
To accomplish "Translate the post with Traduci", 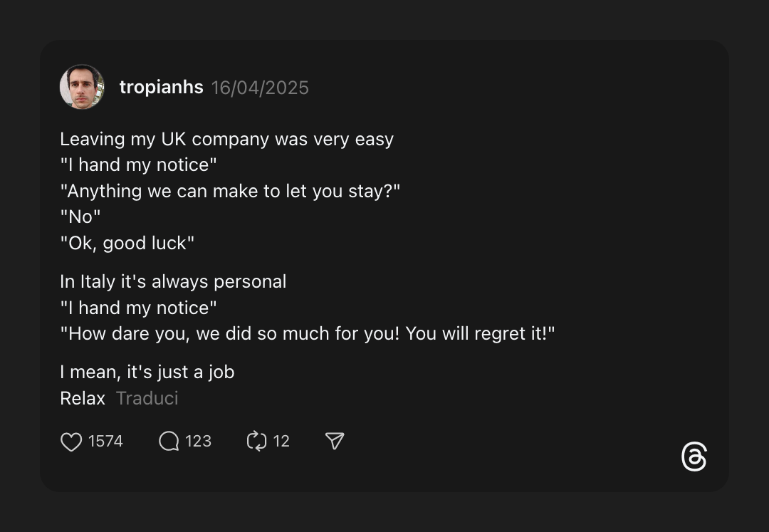I will [147, 398].
